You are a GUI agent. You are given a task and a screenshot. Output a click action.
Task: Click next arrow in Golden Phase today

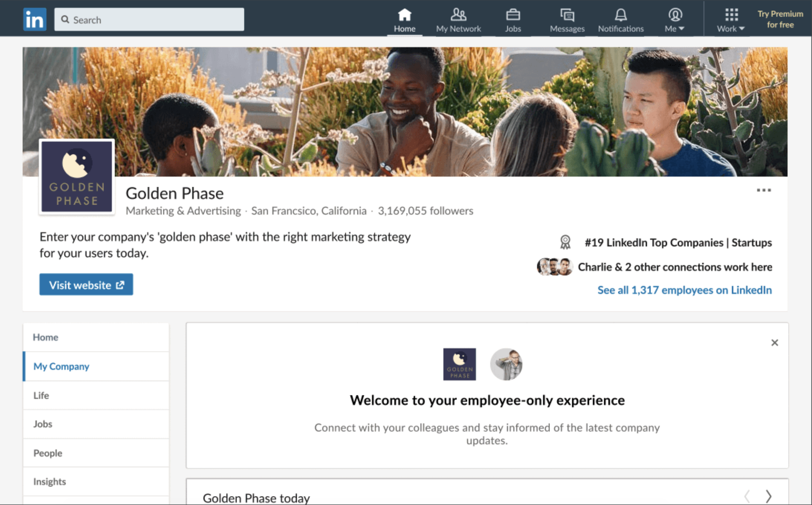tap(768, 496)
